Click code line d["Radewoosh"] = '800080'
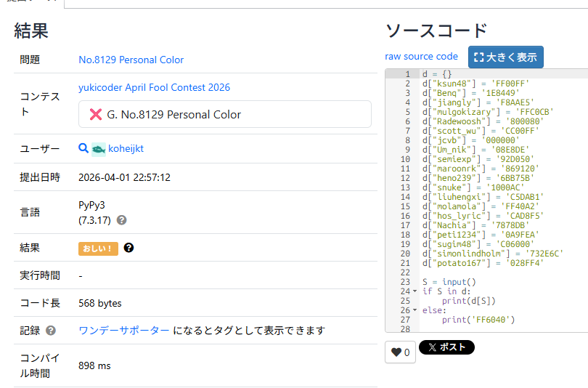 click(483, 121)
